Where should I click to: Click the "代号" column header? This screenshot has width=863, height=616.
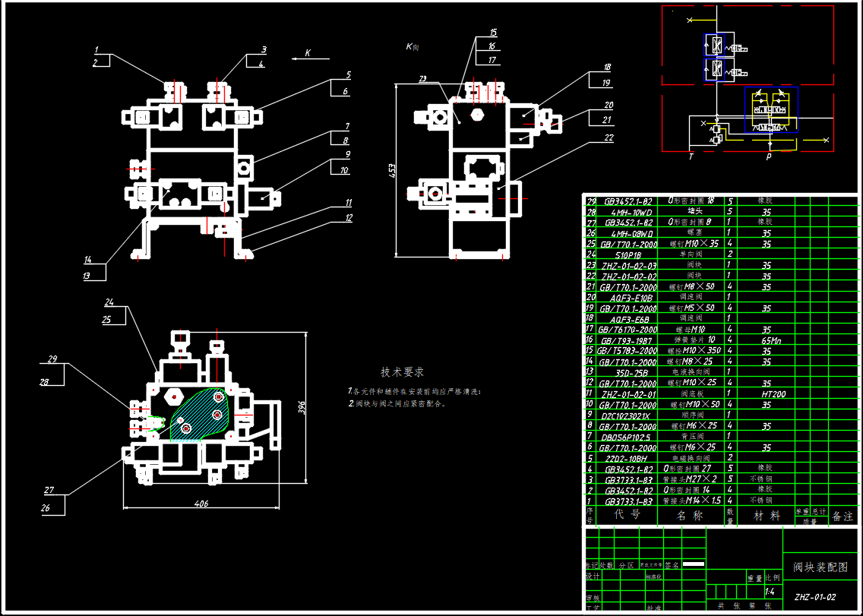[x=627, y=515]
